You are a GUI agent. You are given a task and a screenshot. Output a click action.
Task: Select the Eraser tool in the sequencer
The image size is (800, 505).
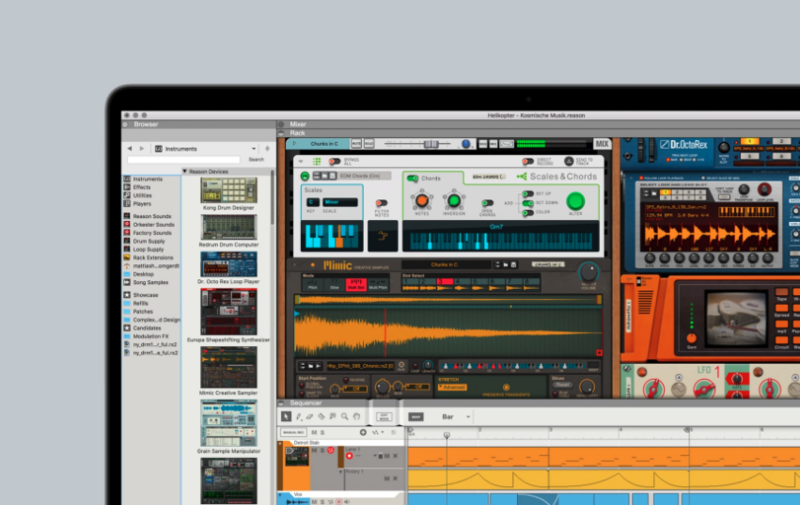[x=309, y=416]
